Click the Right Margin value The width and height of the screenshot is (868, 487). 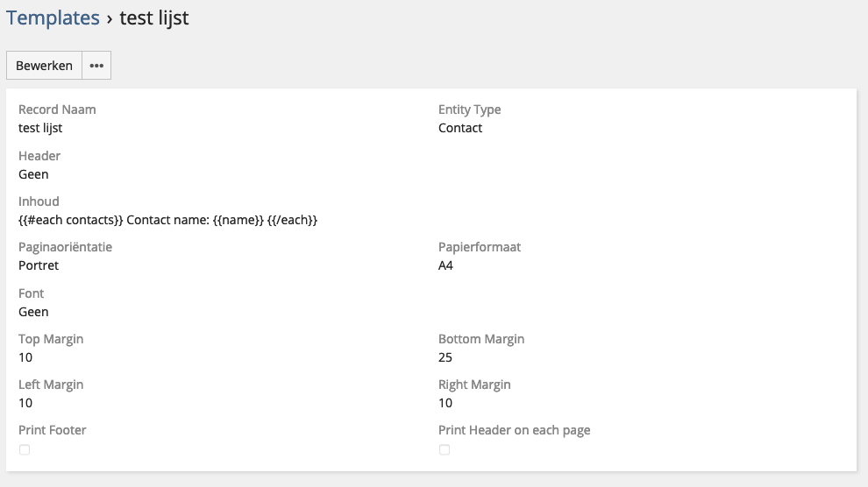coord(445,403)
